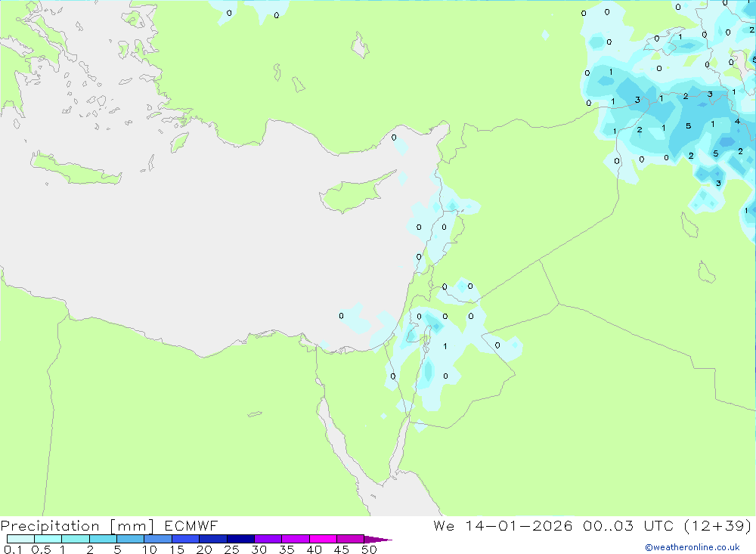Click the "We 14-01-2026" date text
This screenshot has width=756, height=554.
(x=503, y=525)
